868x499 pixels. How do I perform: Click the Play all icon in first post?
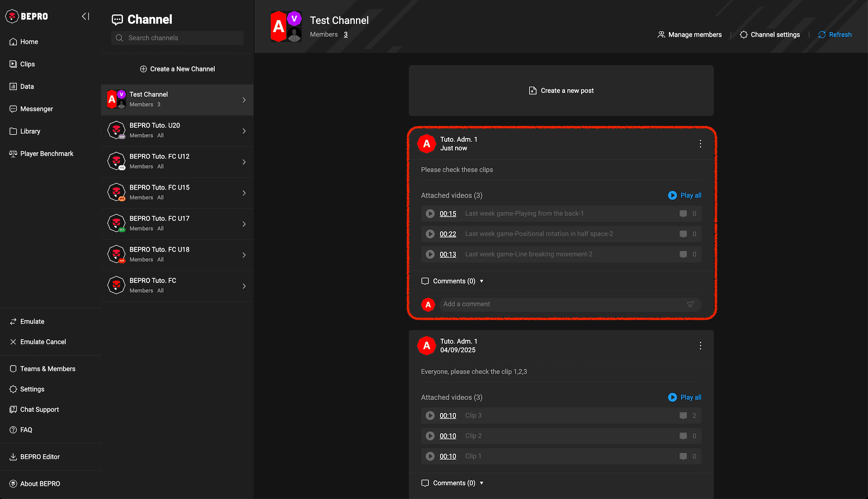tap(672, 195)
